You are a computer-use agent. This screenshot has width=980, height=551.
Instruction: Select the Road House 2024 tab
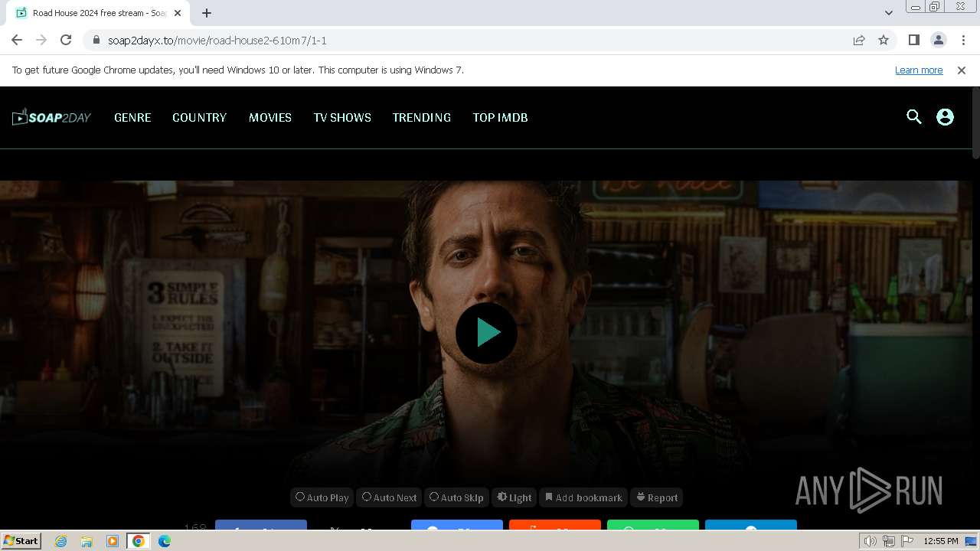coord(100,13)
